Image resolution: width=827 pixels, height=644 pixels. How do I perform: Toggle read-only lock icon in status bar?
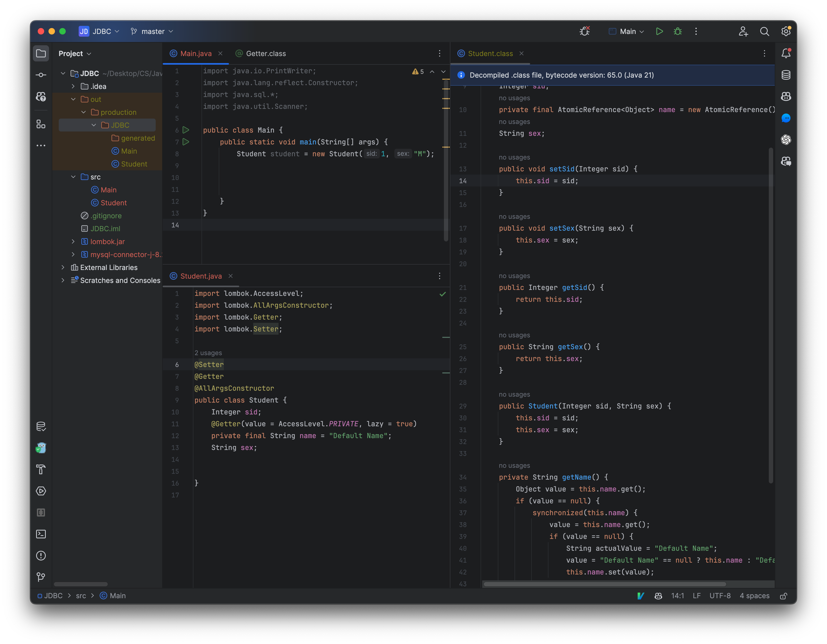pos(783,596)
